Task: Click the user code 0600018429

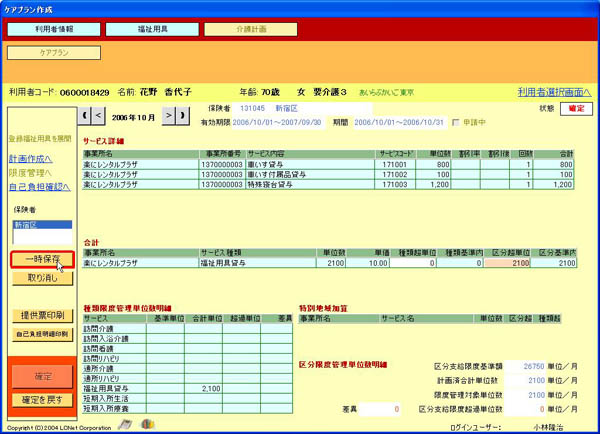Action: [x=84, y=92]
